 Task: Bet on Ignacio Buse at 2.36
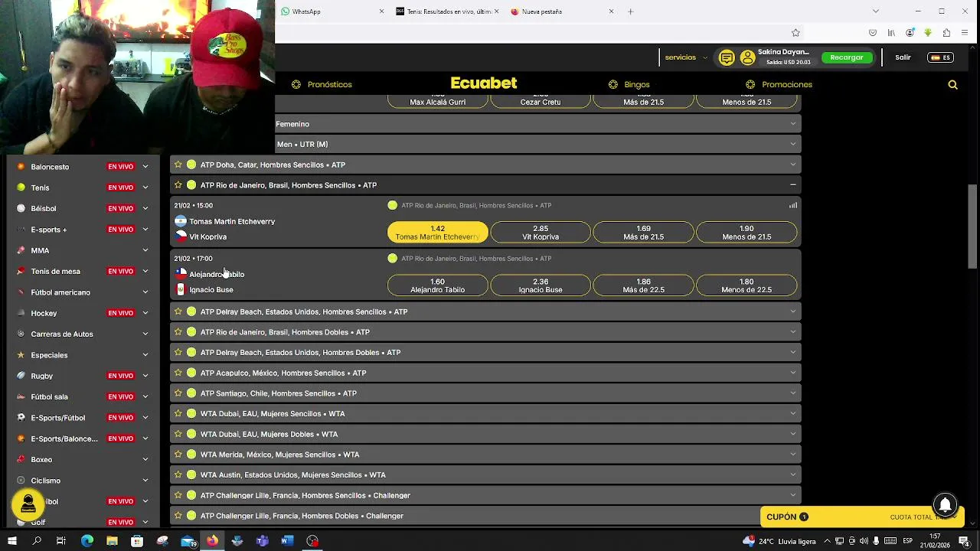tap(541, 285)
